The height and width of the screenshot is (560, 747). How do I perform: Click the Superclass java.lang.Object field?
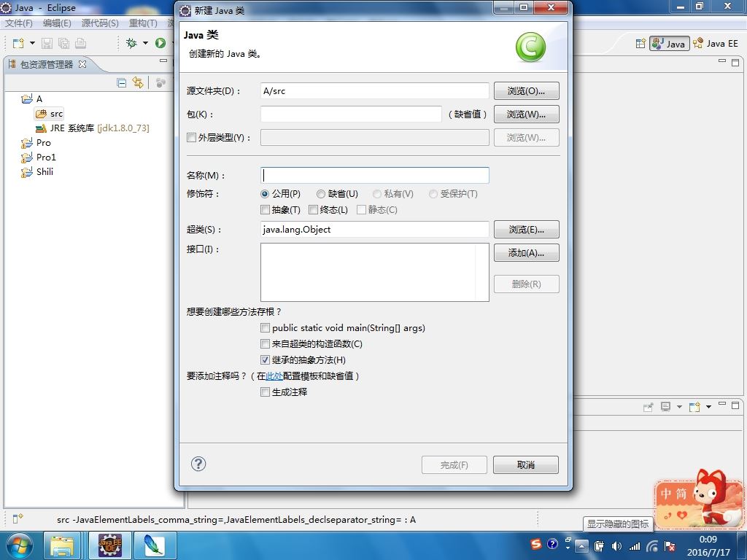click(x=375, y=230)
